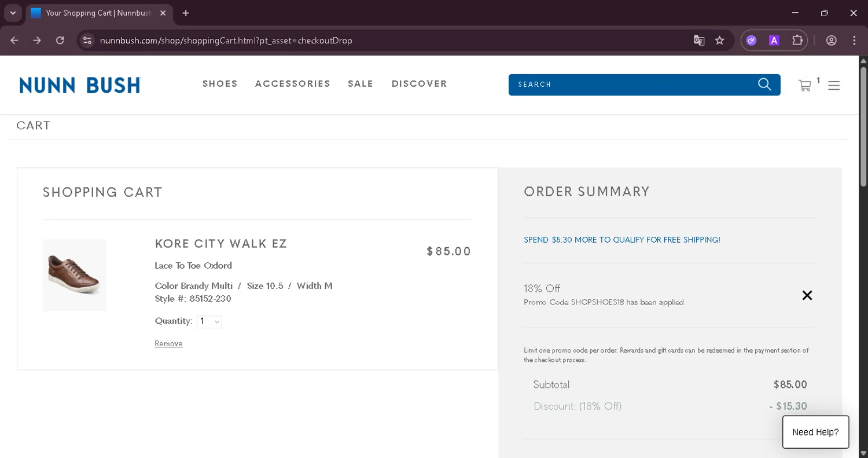Click the ORDER SUMMARY heading
Screen dimensions: 868x458
pos(587,192)
